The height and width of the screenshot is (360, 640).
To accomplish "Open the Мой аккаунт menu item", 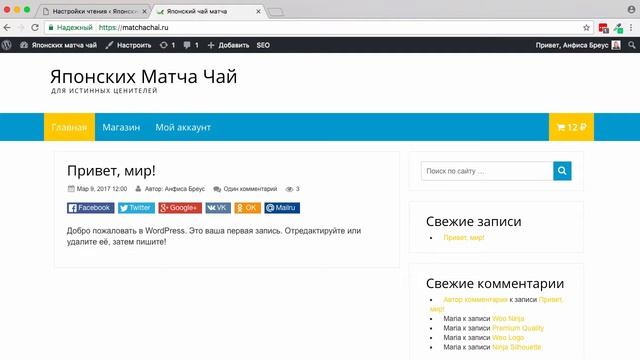I will pos(183,127).
